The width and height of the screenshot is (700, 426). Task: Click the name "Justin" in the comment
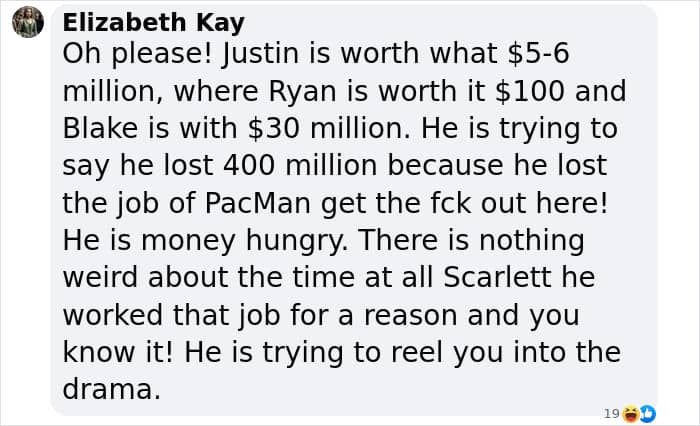(x=260, y=54)
